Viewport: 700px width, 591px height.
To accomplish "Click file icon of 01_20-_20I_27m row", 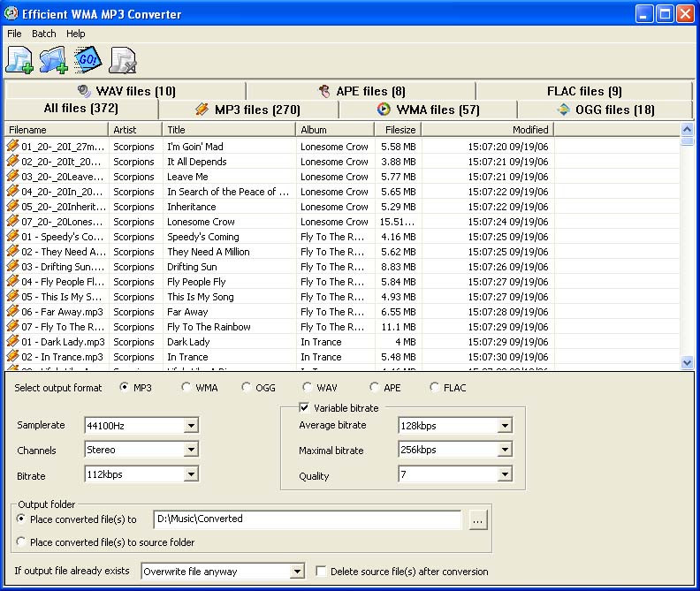I will (12, 146).
